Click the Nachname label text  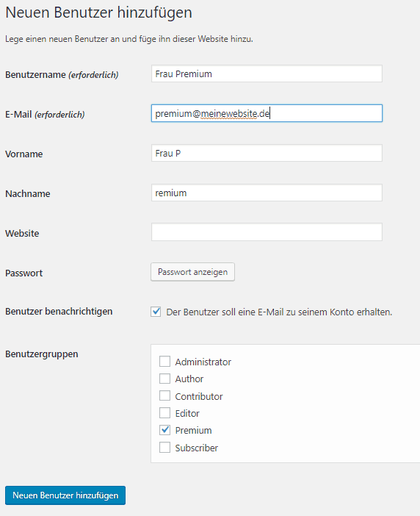(28, 193)
